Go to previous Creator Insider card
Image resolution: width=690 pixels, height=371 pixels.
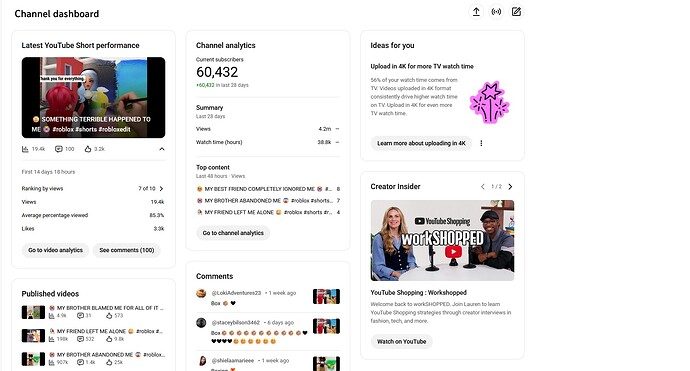tap(483, 187)
